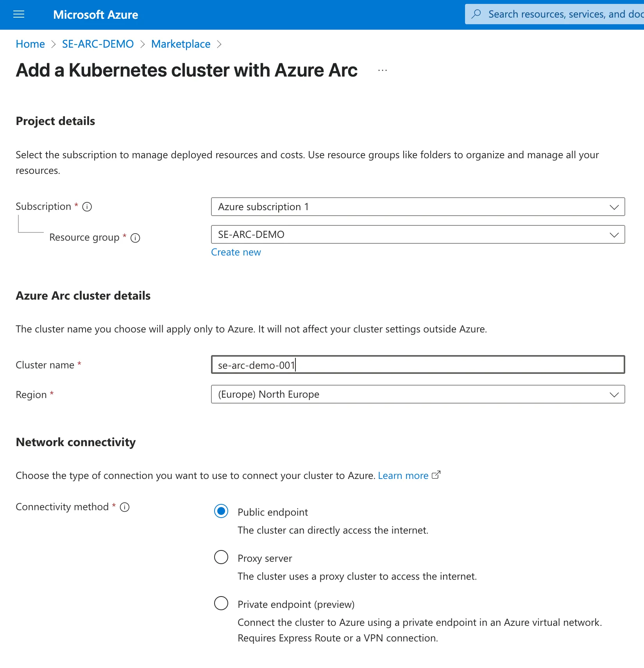Screen dimensions: 644x668
Task: Select Private endpoint (preview) radio button
Action: pos(221,603)
